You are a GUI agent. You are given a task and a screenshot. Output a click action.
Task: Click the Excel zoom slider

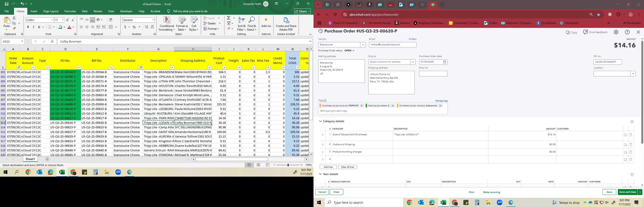coord(288,165)
